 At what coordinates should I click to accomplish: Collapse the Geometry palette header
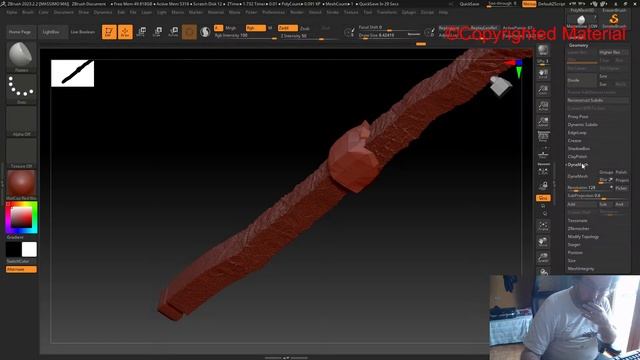[578, 45]
